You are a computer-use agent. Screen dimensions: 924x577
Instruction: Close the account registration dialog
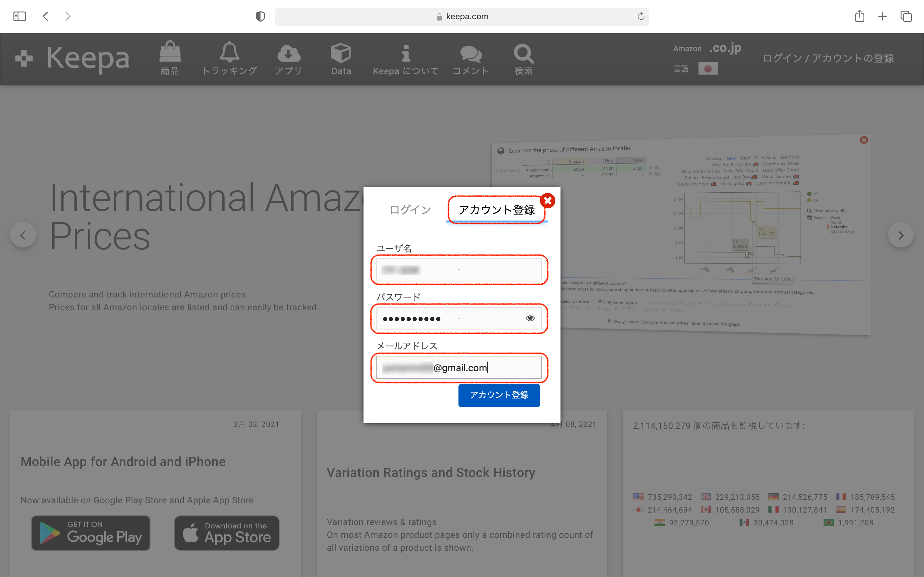tap(548, 200)
